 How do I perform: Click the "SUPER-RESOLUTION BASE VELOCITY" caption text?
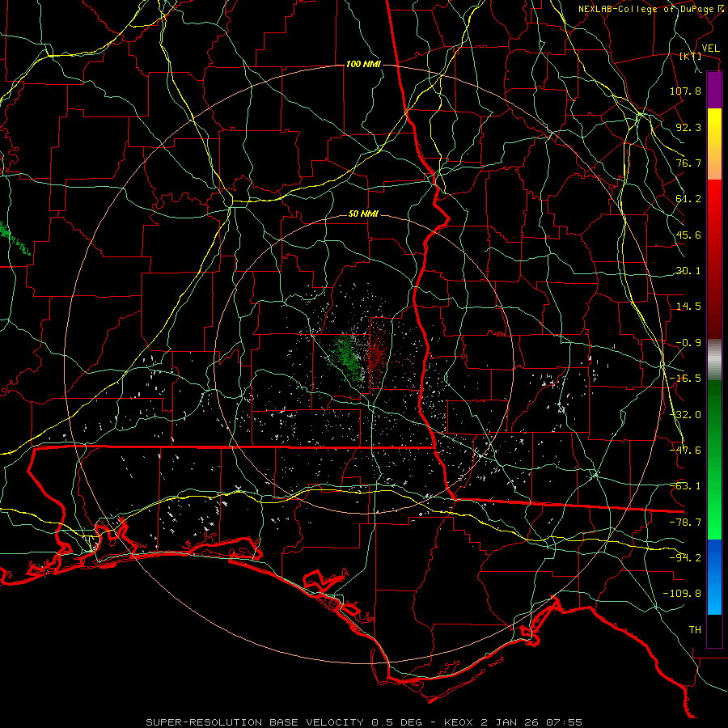click(255, 722)
